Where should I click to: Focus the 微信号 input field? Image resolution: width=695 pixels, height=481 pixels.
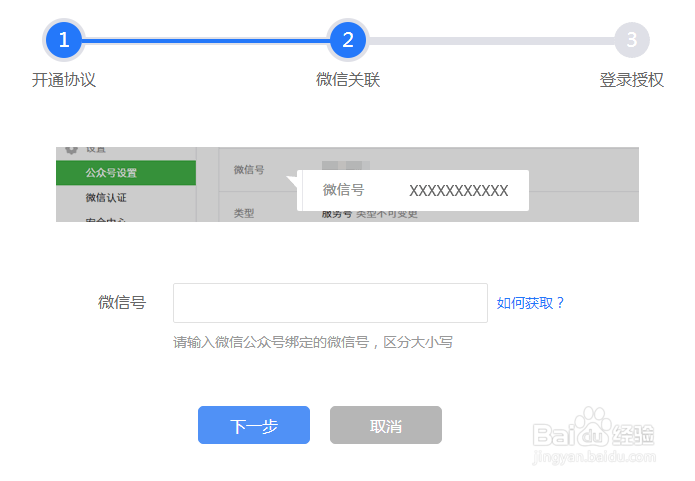[330, 303]
